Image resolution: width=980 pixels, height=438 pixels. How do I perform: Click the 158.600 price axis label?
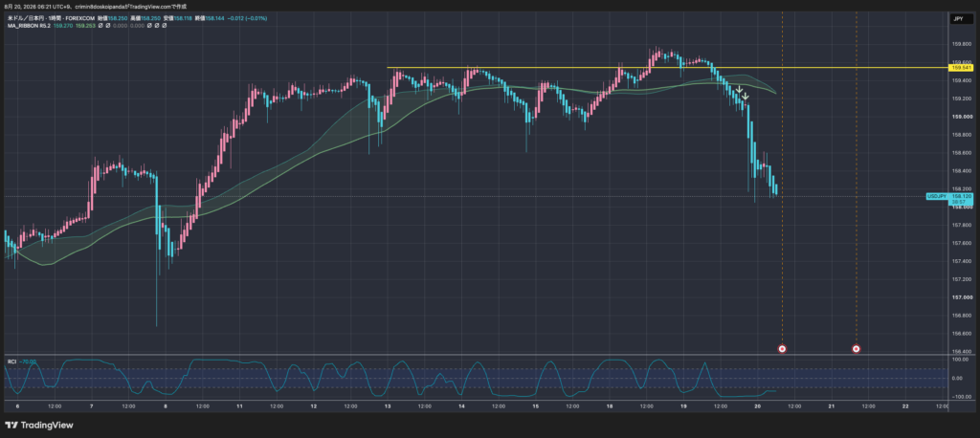pyautogui.click(x=961, y=152)
